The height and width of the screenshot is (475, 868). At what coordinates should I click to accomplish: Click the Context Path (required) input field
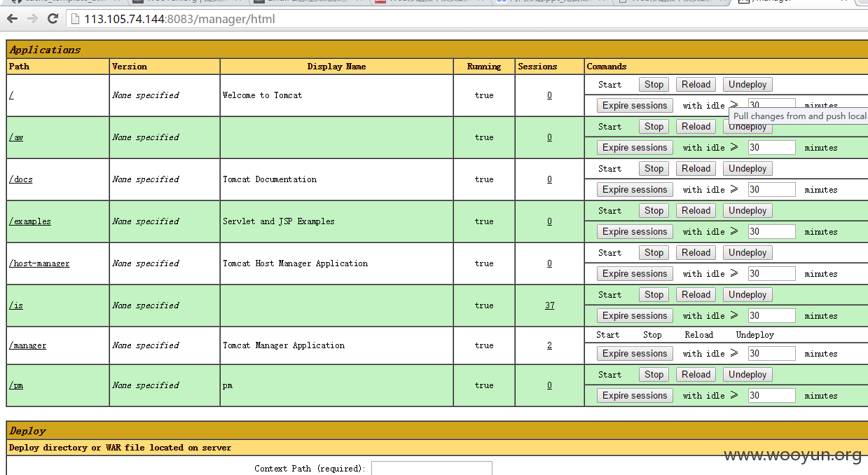432,468
